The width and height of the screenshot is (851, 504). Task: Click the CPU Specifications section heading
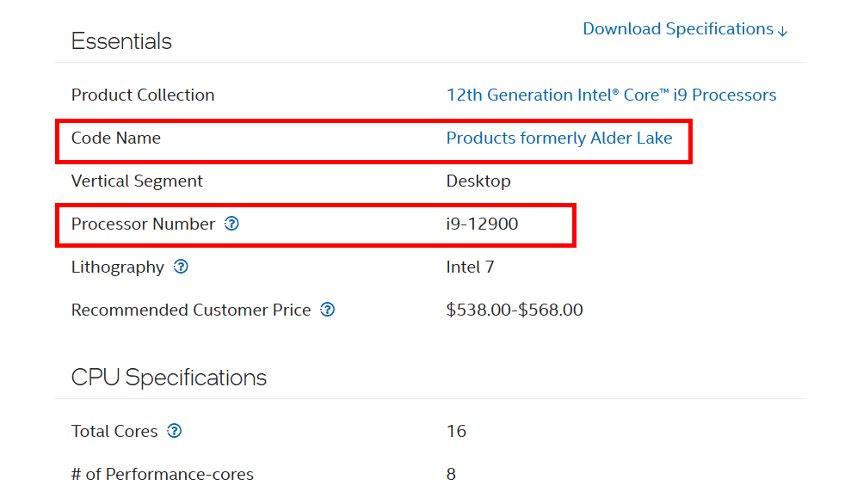169,378
